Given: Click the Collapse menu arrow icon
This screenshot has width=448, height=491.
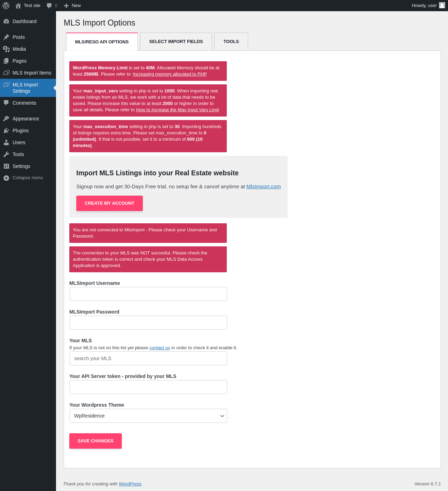Looking at the screenshot, I should 6,178.
